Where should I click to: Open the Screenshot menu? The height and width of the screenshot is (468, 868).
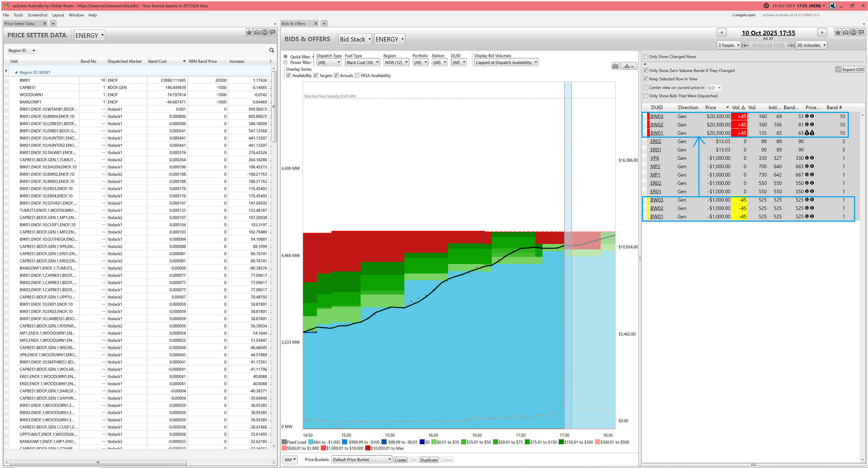[x=37, y=15]
